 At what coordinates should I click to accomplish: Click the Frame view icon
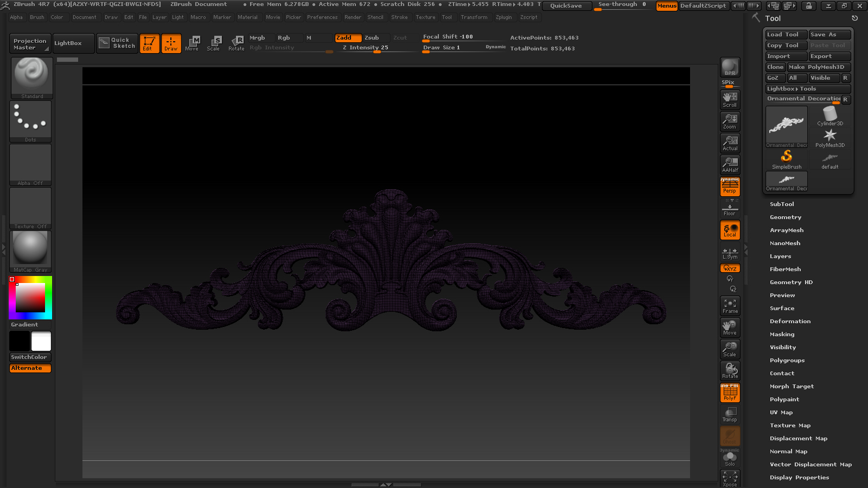[730, 306]
